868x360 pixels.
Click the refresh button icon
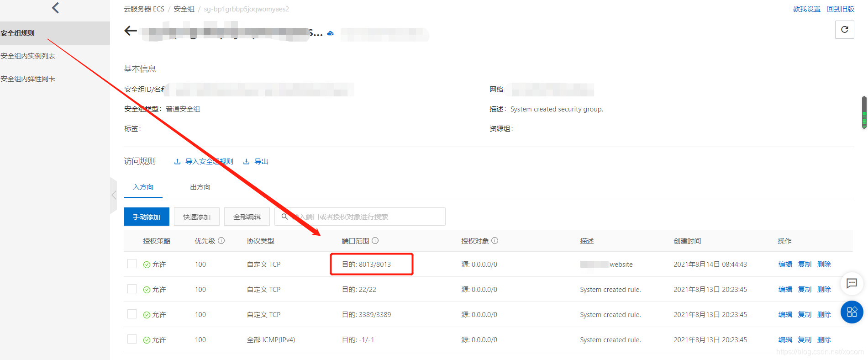(844, 30)
